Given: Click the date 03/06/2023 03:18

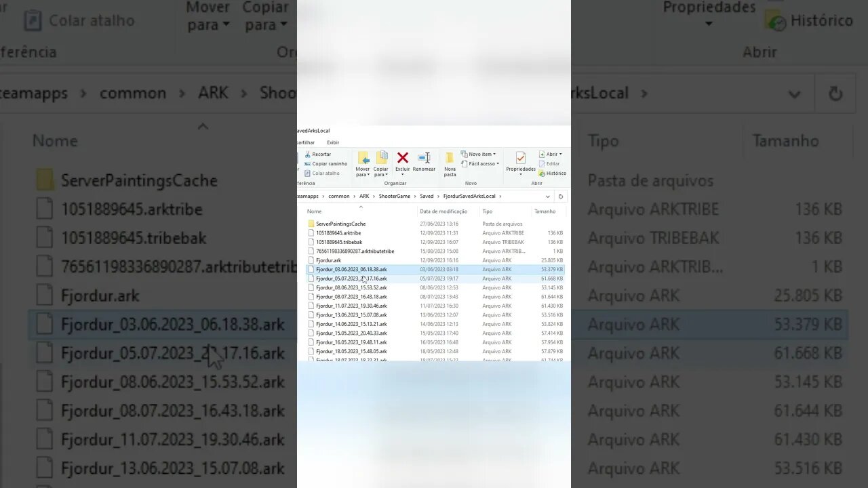Looking at the screenshot, I should tap(439, 269).
